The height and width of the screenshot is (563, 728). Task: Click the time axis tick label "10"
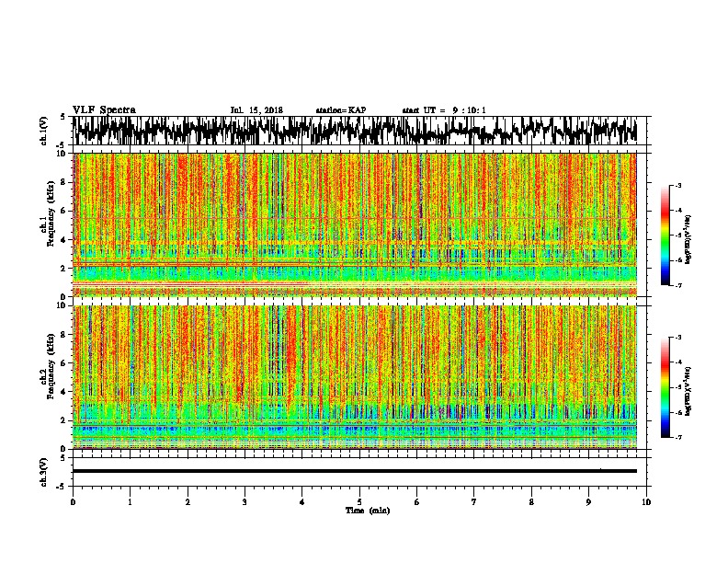point(646,502)
